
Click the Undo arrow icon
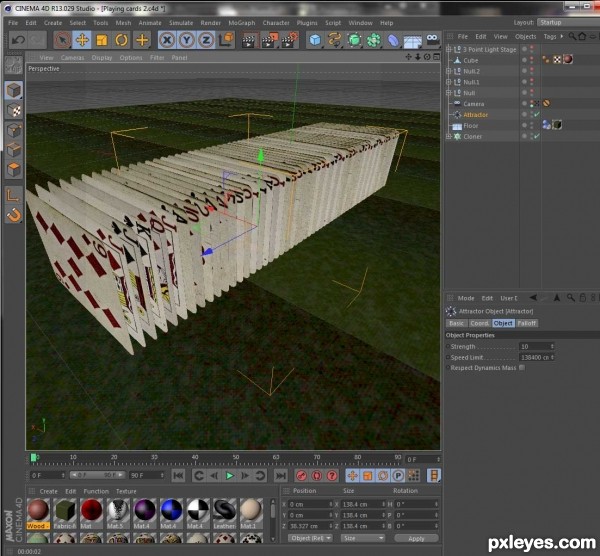[x=18, y=40]
